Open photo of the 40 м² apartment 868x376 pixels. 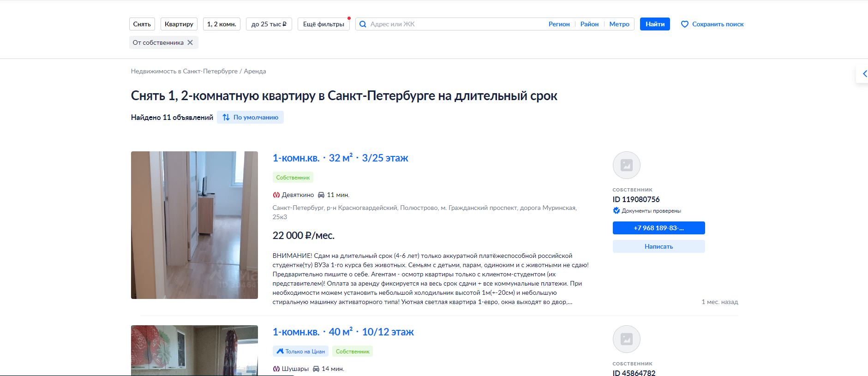[x=194, y=351]
